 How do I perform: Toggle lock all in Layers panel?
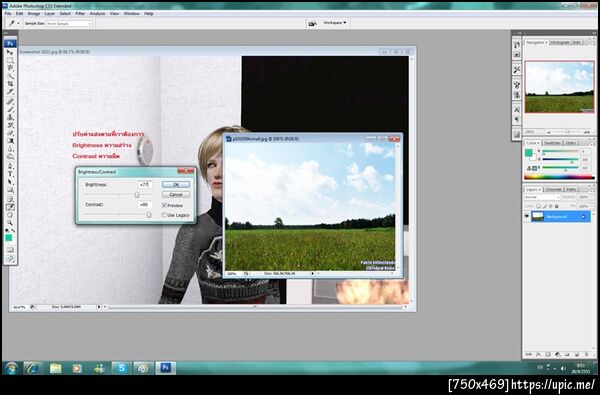(556, 206)
